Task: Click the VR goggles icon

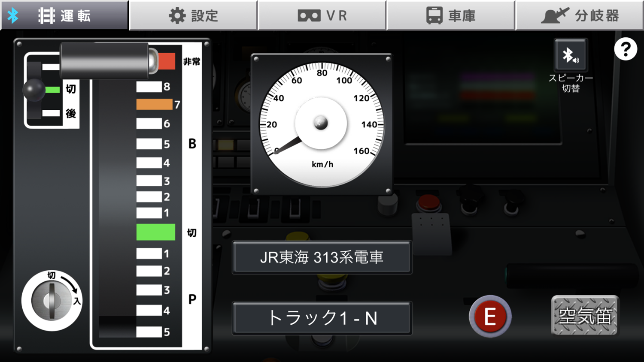Action: coord(309,16)
